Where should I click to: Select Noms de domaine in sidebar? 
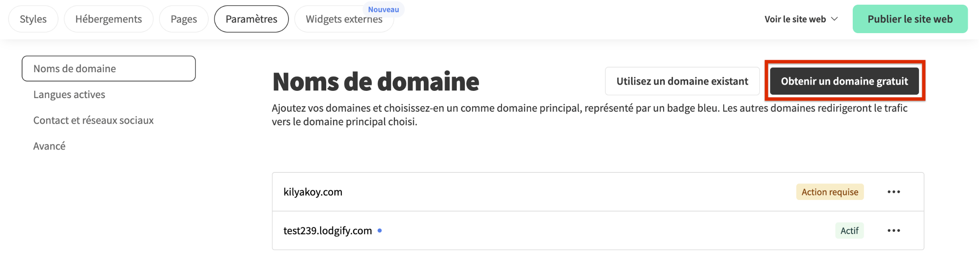pos(109,68)
